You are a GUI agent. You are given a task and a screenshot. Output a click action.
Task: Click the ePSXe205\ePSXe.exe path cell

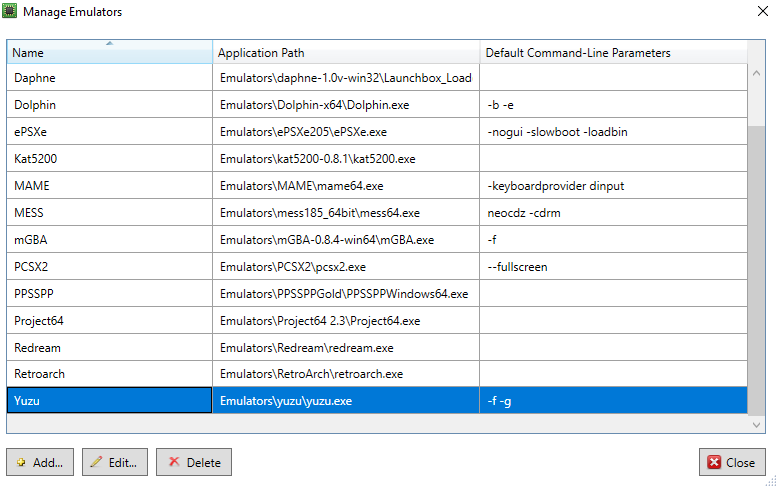(346, 132)
